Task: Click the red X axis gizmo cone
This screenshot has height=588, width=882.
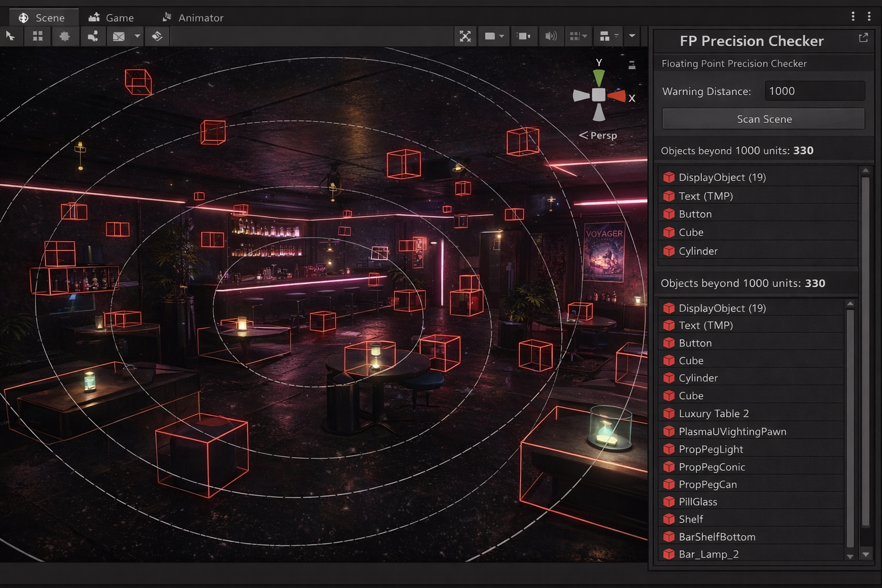Action: pyautogui.click(x=617, y=96)
